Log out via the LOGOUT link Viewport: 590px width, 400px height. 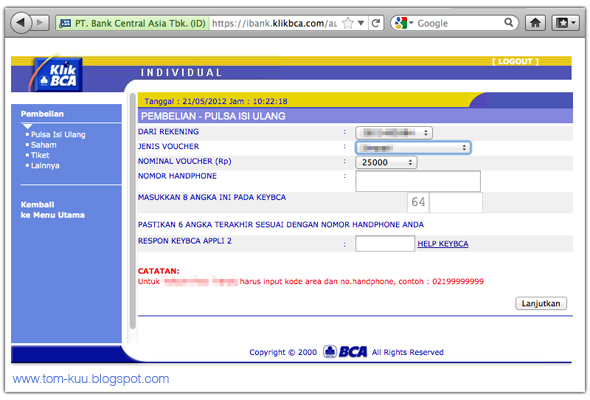pos(515,61)
